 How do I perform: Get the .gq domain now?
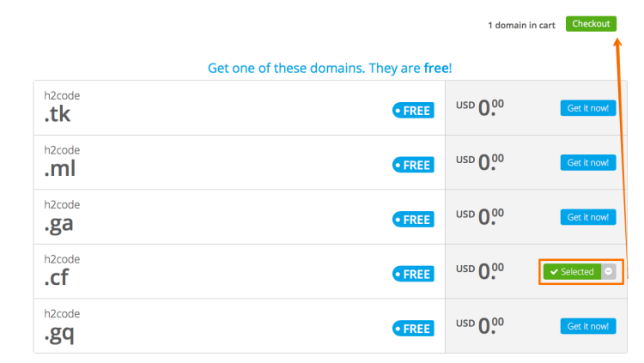pos(588,326)
